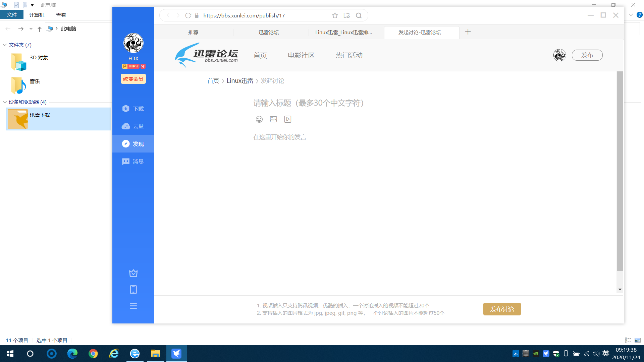The width and height of the screenshot is (644, 362).
Task: Switch to the 计算机 ribbon tab
Action: click(36, 14)
